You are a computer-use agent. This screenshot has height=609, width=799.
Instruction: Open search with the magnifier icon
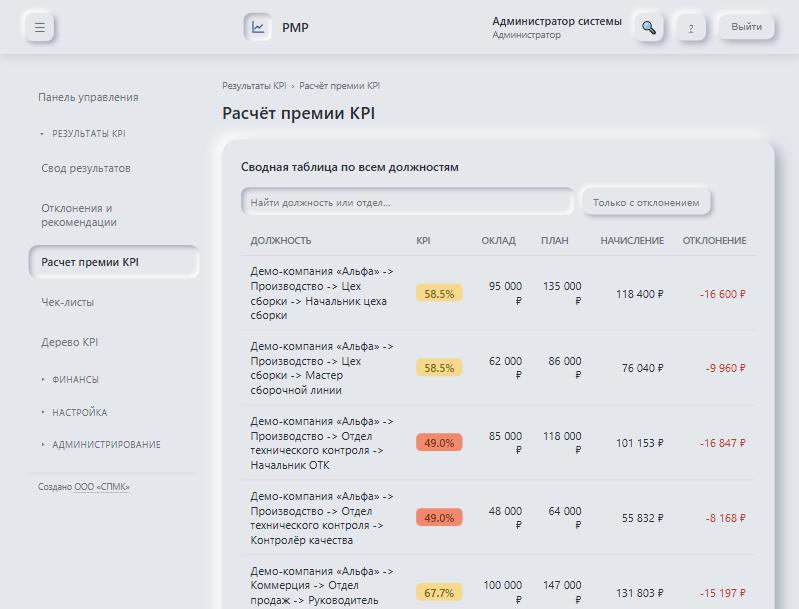649,27
